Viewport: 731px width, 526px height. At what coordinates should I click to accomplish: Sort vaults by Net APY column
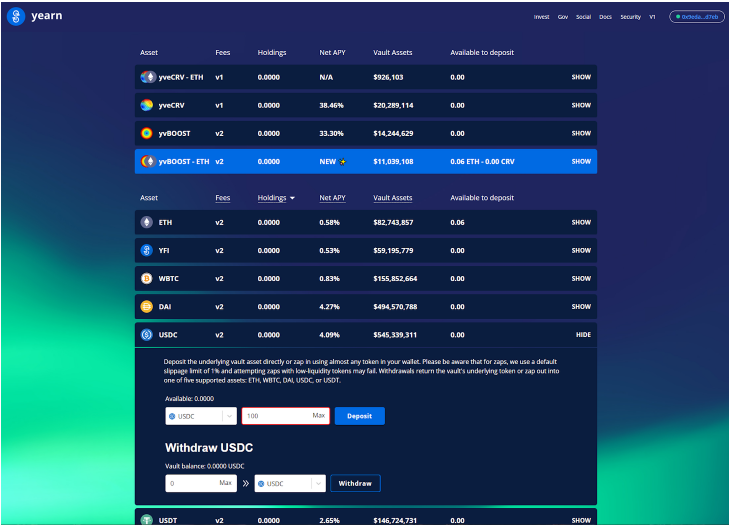tap(332, 198)
